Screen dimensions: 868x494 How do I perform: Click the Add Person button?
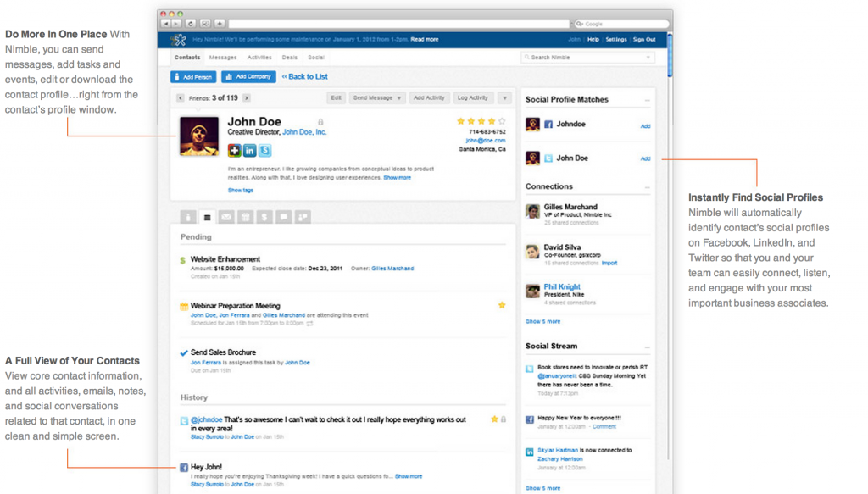coord(193,77)
